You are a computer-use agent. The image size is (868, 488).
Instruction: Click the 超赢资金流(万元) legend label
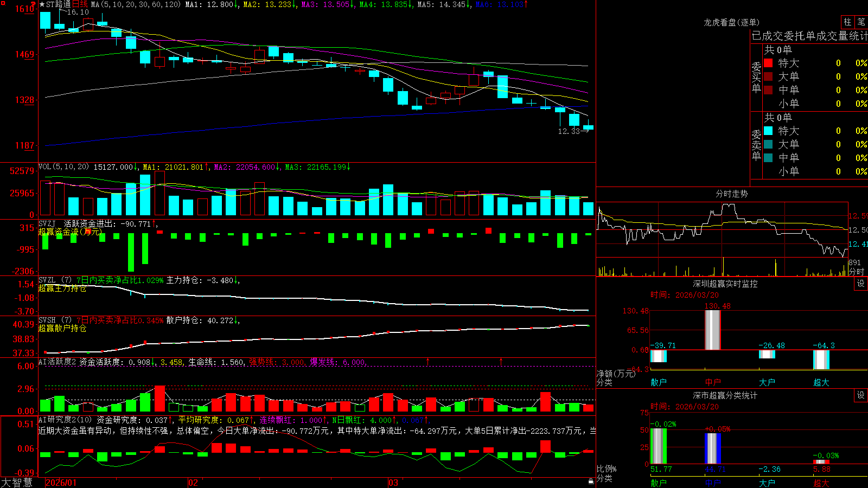pyautogui.click(x=70, y=232)
